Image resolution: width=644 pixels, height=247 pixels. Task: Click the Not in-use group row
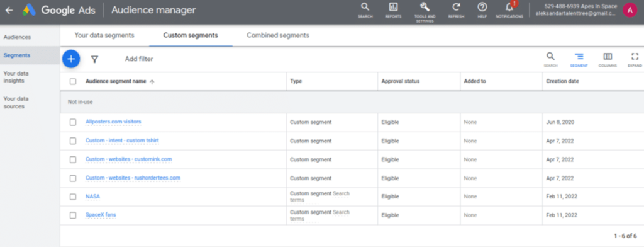tap(352, 101)
